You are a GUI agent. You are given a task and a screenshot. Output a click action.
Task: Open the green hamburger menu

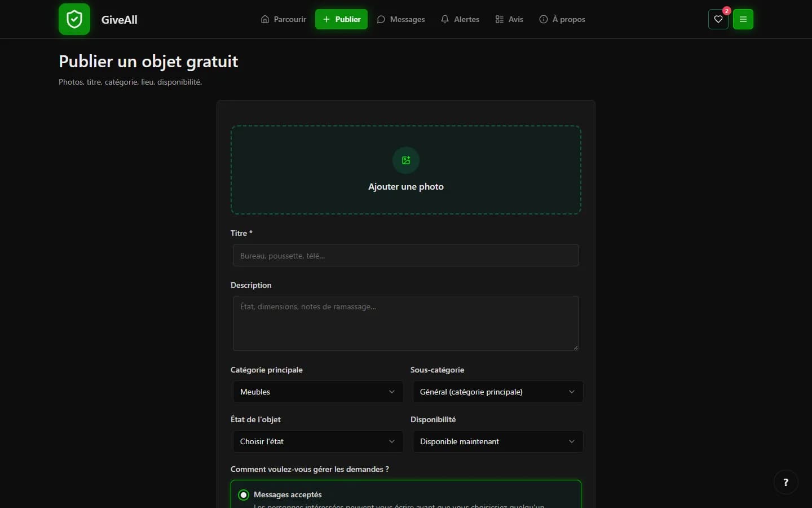[x=743, y=19]
